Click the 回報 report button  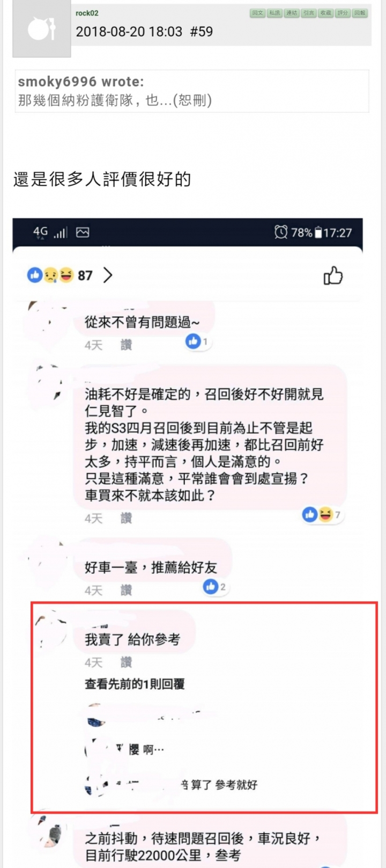(360, 13)
